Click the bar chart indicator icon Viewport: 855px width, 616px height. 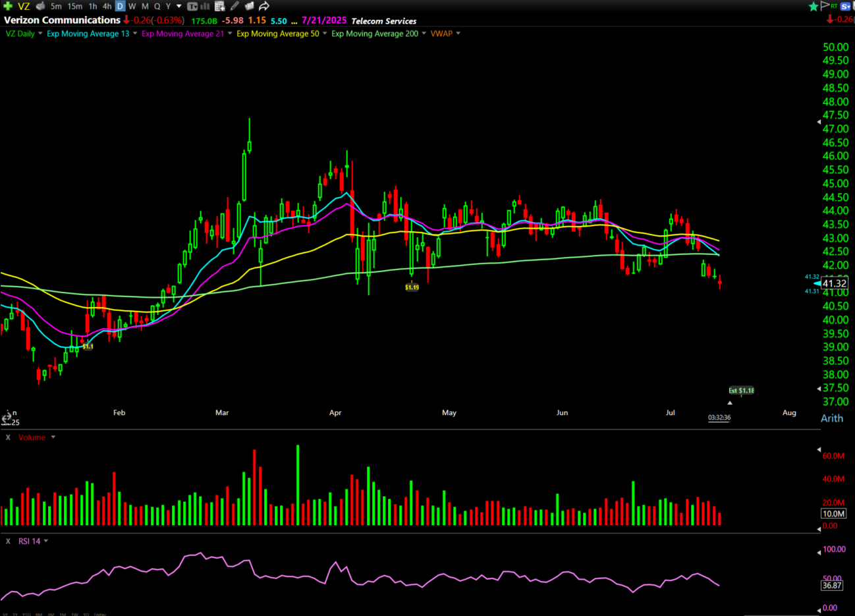tap(206, 7)
